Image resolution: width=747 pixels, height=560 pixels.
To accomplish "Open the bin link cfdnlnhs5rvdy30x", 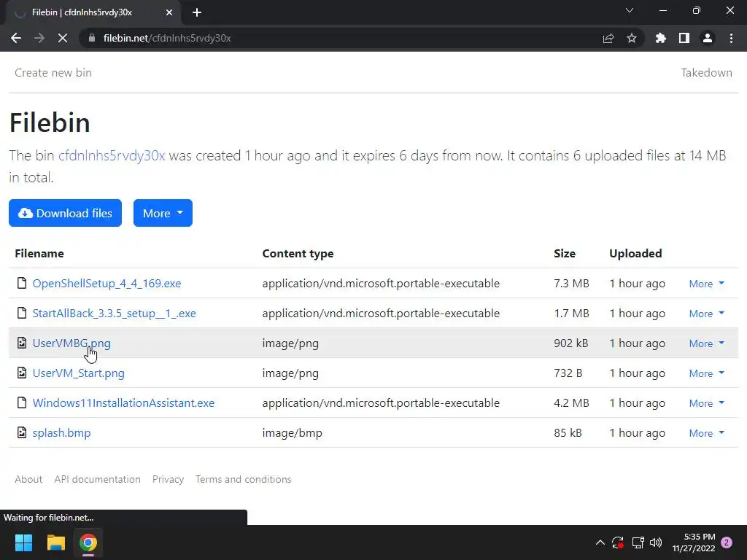I will [112, 156].
